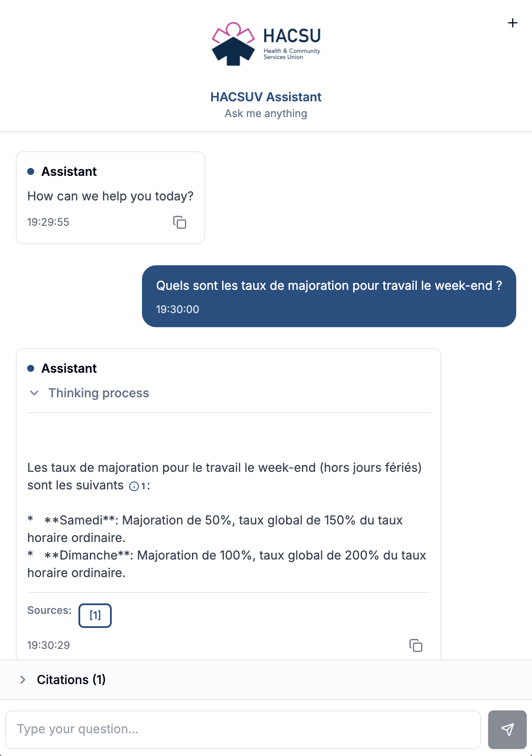The image size is (532, 756).
Task: Click the timestamp 19:29:55 on the greeting
Action: click(x=48, y=222)
